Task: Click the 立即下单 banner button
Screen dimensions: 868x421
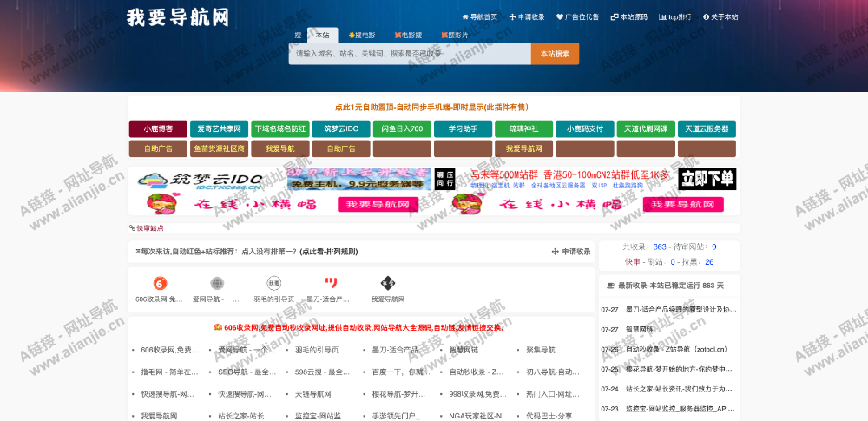Action: click(707, 180)
